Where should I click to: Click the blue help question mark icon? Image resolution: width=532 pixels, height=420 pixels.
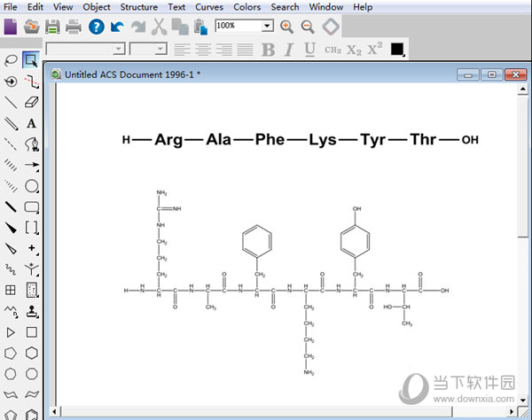[x=97, y=27]
